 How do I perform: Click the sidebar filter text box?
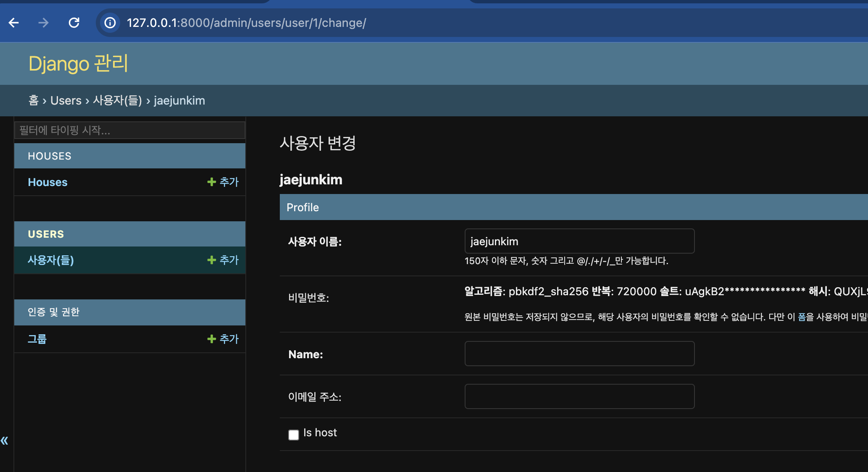click(129, 130)
